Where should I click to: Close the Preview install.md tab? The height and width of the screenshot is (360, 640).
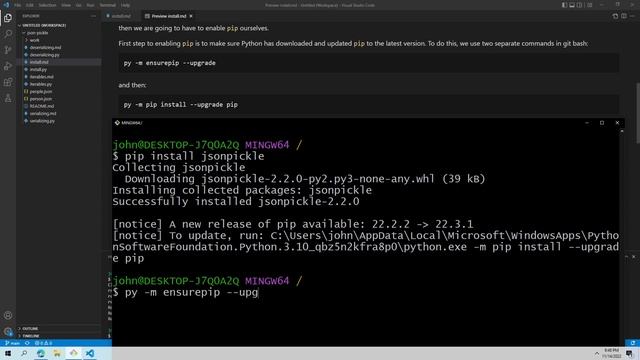[191, 16]
